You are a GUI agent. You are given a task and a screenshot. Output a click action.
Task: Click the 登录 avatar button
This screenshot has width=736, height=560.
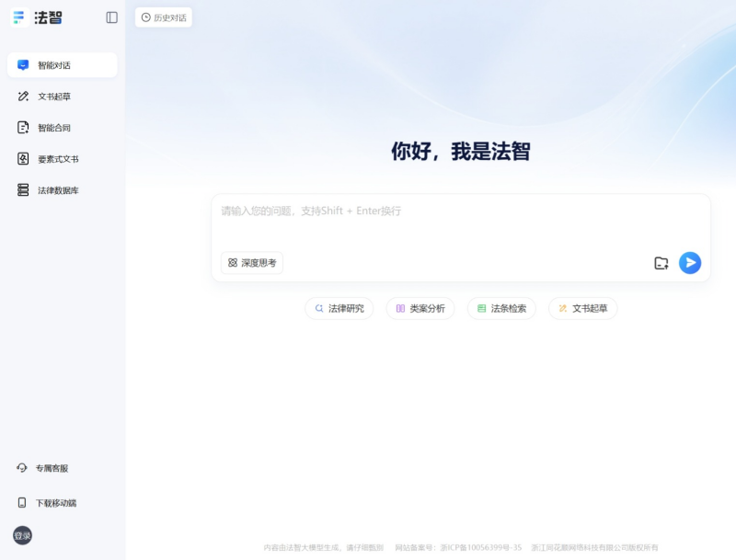(x=22, y=536)
